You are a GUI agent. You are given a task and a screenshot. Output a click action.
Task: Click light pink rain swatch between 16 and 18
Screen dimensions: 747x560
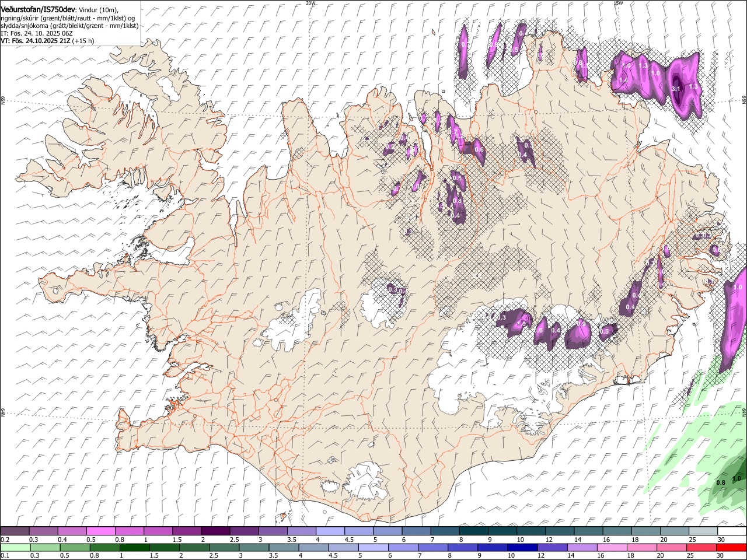click(612, 547)
